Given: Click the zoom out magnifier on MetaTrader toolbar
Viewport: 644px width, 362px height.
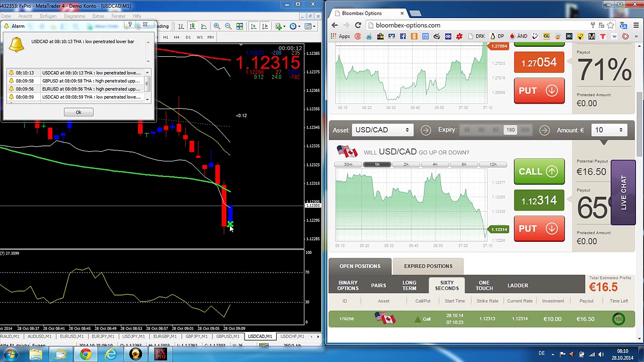Looking at the screenshot, I should [228, 26].
